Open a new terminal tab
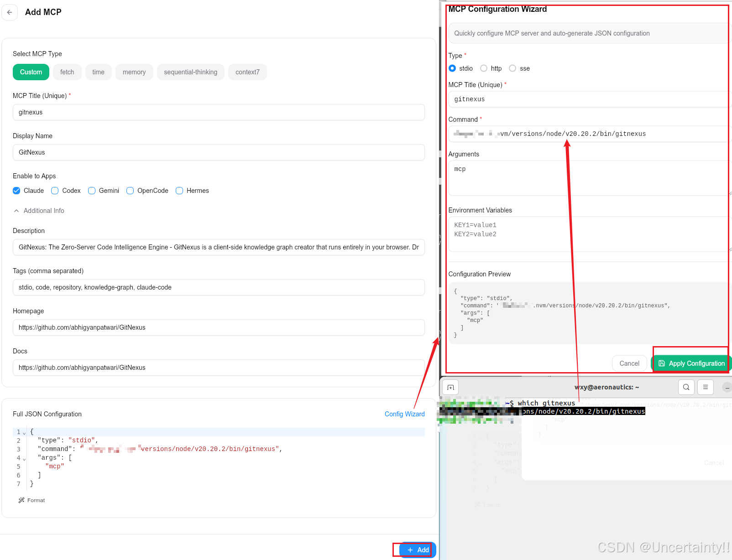This screenshot has width=732, height=560. [451, 388]
